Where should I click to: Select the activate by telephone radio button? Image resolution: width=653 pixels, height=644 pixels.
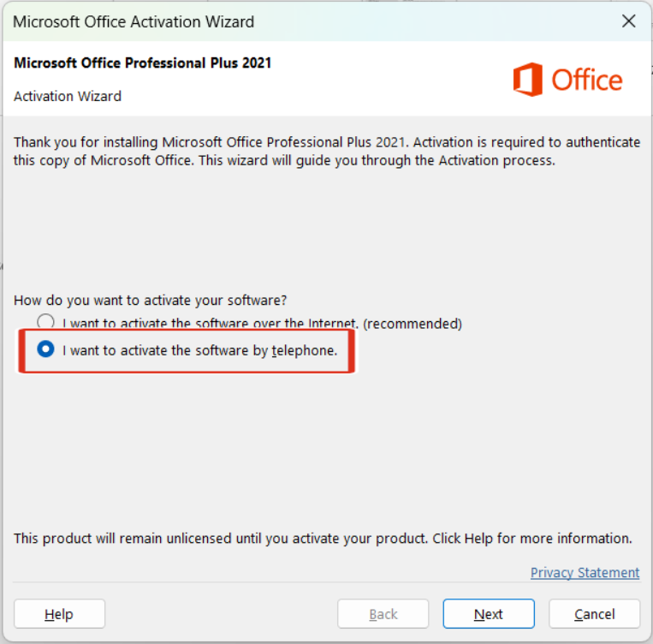(46, 349)
